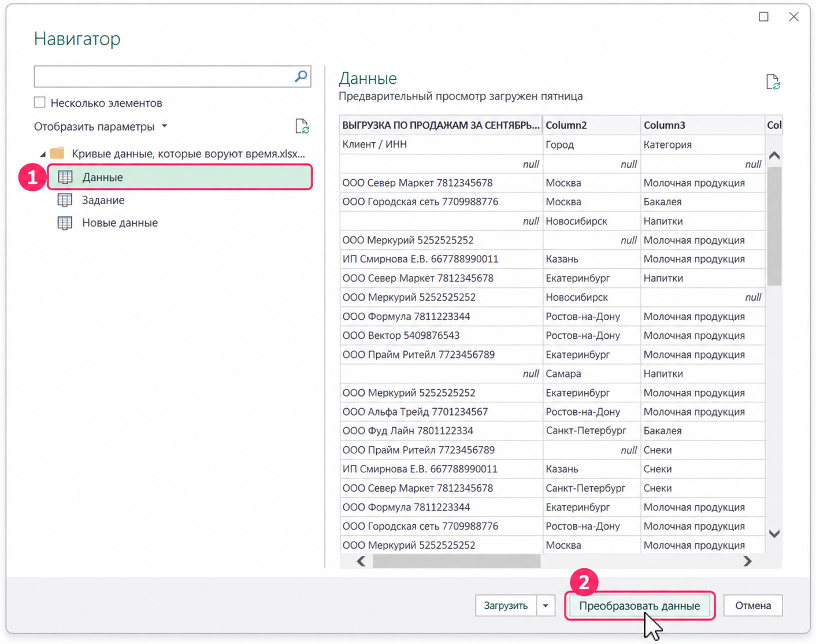Viewport: 816px width, 644px height.
Task: Click the horizontal scrollbar thumb of the preview
Action: click(457, 561)
